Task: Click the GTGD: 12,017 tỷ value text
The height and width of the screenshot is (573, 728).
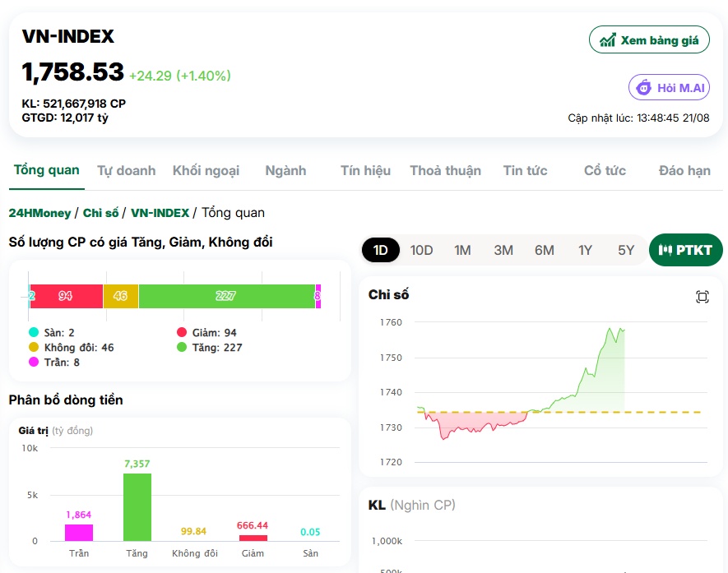Action: (65, 118)
